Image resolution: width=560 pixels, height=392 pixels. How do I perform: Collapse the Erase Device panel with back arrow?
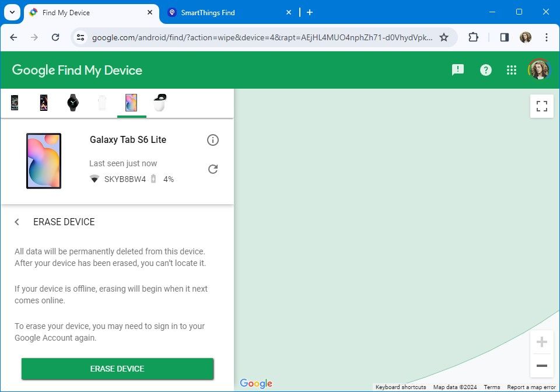[17, 222]
